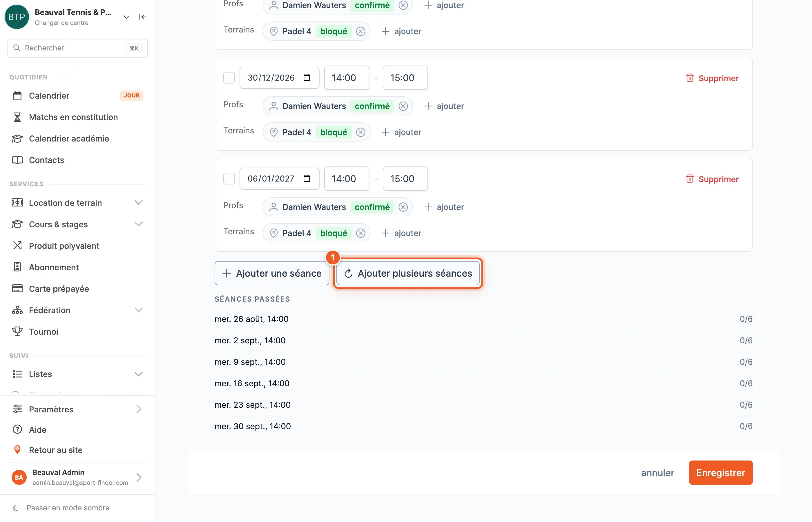Screen dimensions: 812x522
Task: Add a prof to 30/12/2026 session
Action: 444,106
